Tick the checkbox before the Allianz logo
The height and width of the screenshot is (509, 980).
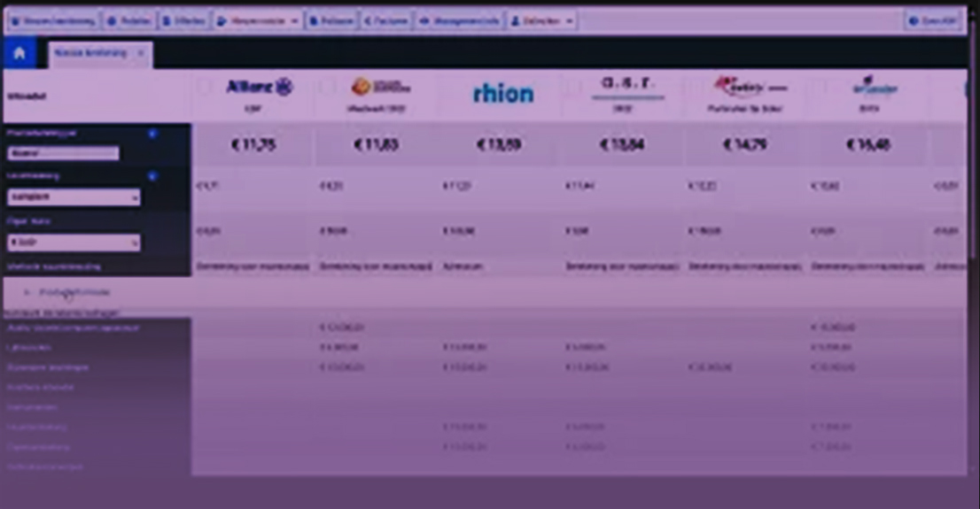204,88
